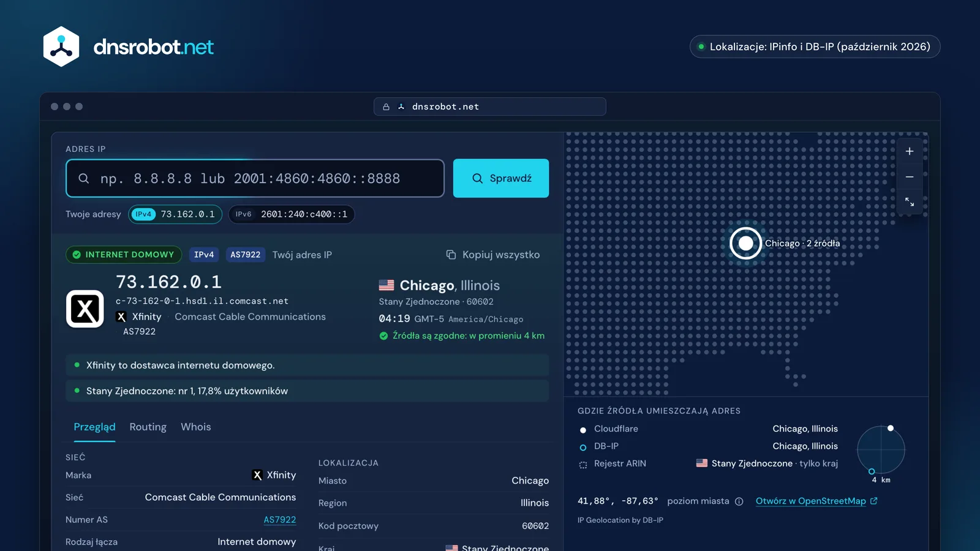Zoom out of the map with minus
Viewport: 980px width, 551px height.
pyautogui.click(x=910, y=177)
